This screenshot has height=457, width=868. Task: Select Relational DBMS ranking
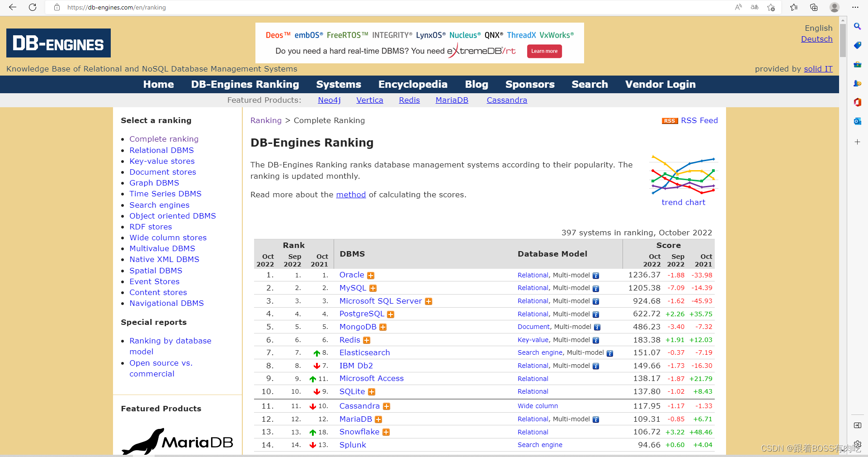(x=161, y=150)
